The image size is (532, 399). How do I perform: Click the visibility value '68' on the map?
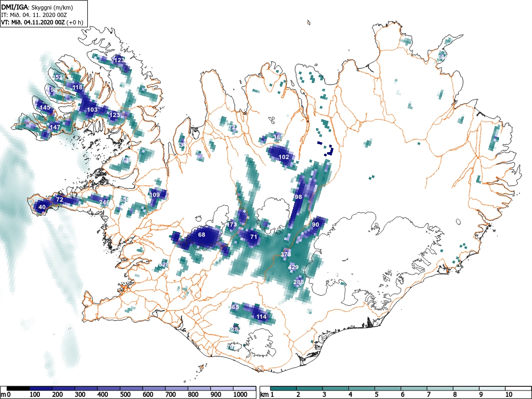[x=202, y=235]
